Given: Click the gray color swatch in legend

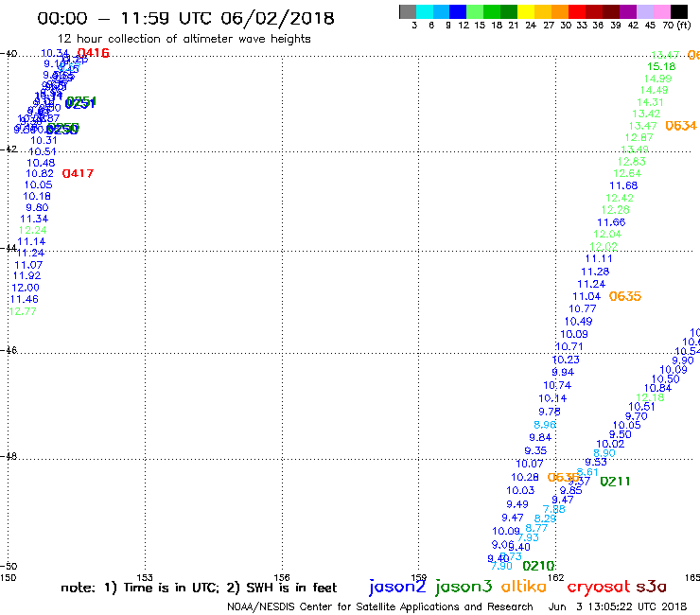Looking at the screenshot, I should point(408,11).
